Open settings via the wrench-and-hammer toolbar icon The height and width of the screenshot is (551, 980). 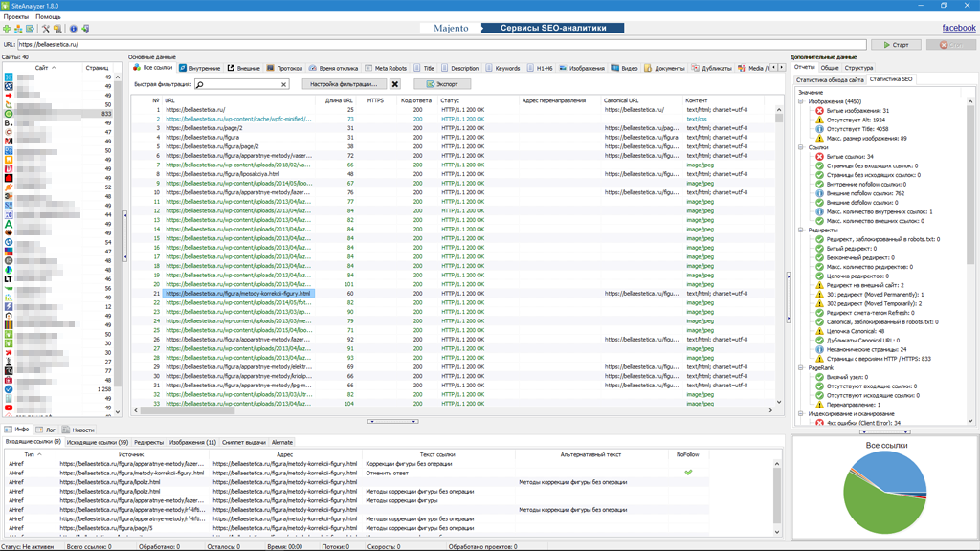(x=46, y=29)
